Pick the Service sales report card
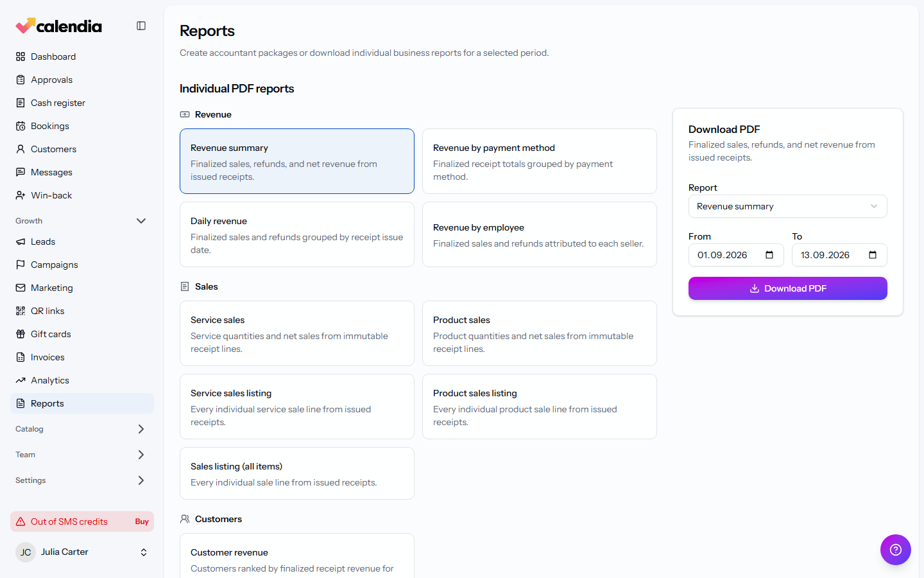 pos(297,333)
